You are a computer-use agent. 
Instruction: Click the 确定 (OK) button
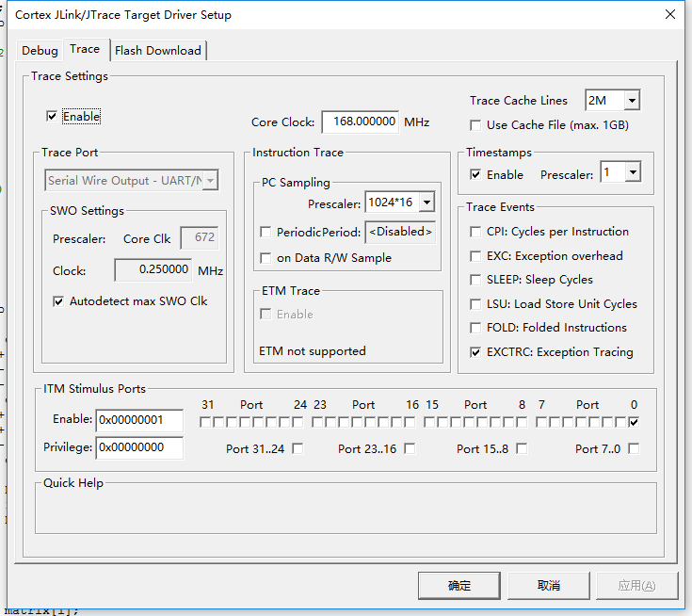coord(459,586)
